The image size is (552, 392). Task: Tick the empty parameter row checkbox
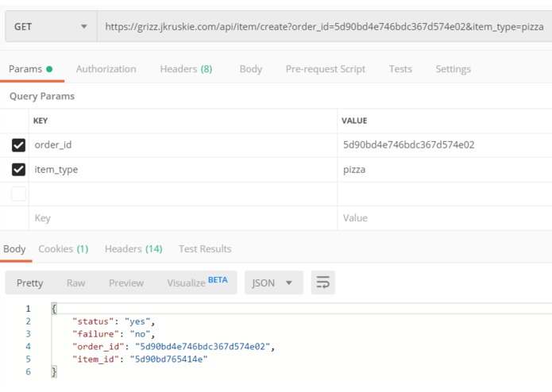coord(18,194)
